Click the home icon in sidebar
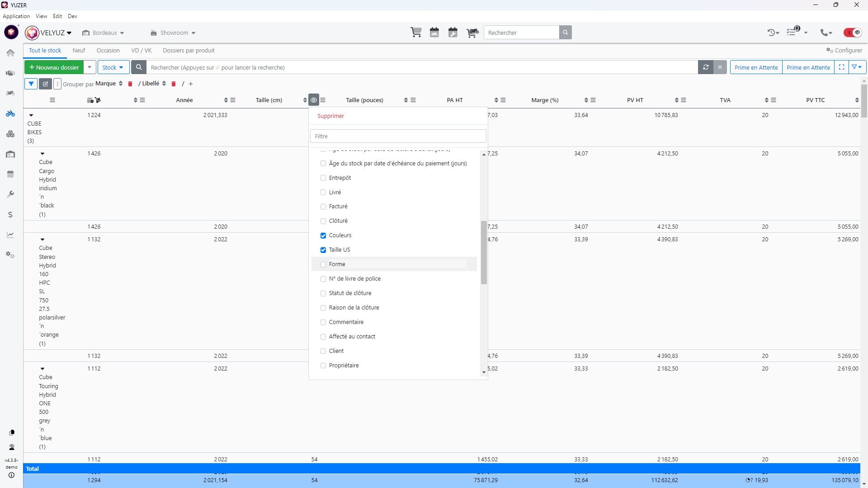The image size is (868, 488). tap(10, 53)
